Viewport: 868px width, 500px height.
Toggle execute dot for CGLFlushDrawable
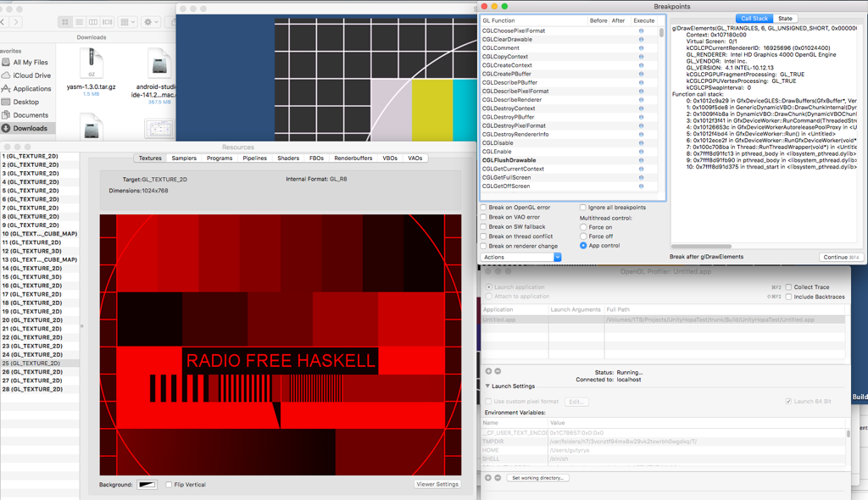[641, 160]
